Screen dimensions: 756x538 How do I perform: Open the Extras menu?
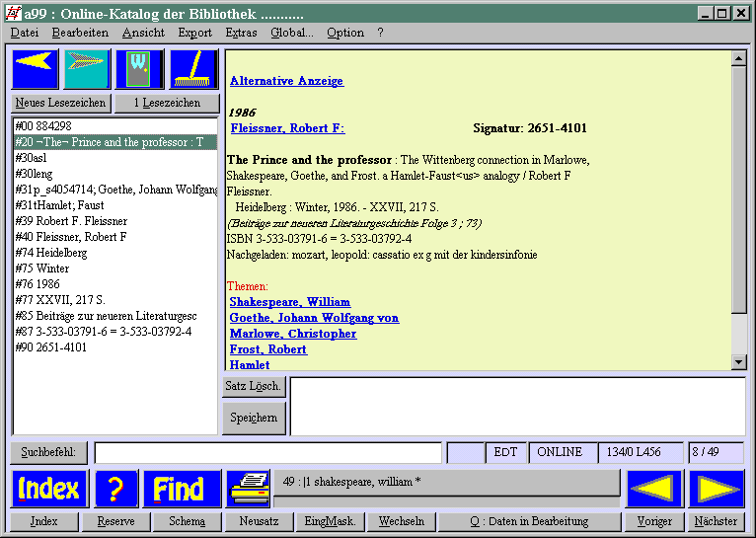tap(241, 33)
